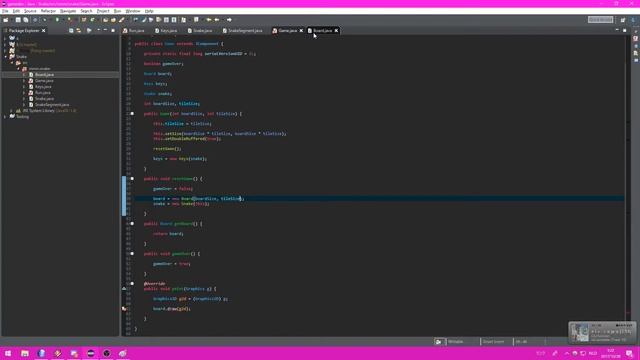The height and width of the screenshot is (360, 640).
Task: Open the File menu
Action: coord(5,11)
